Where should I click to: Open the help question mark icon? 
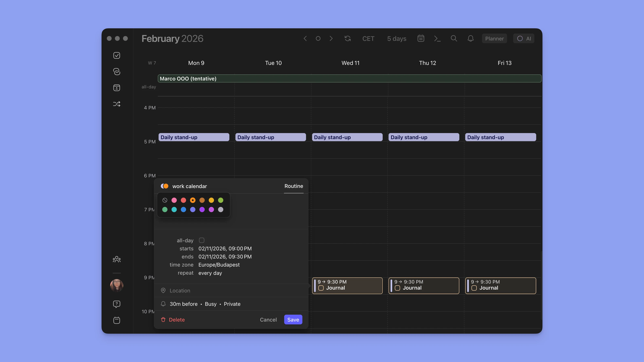(x=117, y=304)
